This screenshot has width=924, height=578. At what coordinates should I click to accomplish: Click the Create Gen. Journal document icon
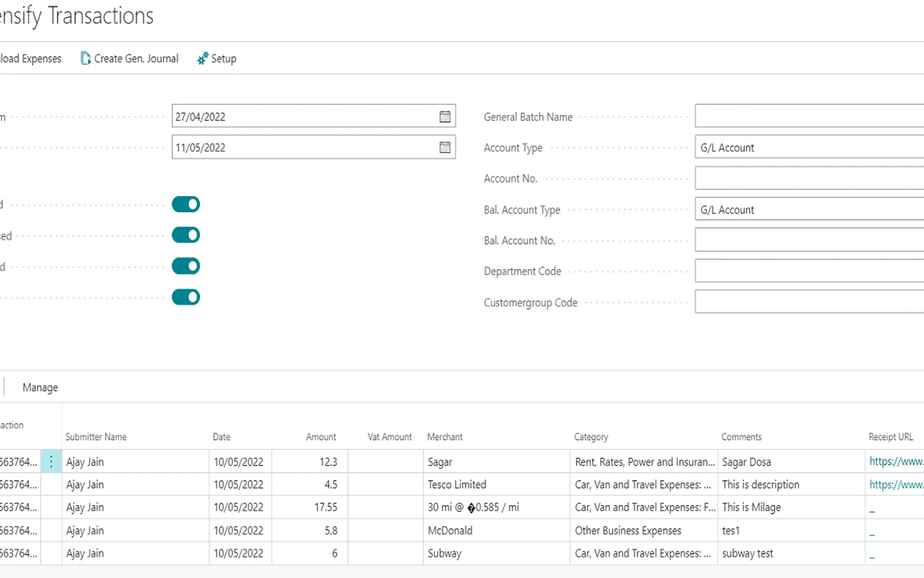[85, 58]
